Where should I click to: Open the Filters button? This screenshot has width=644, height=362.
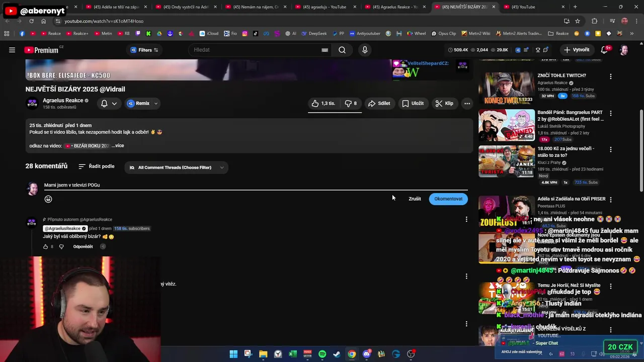(x=144, y=50)
